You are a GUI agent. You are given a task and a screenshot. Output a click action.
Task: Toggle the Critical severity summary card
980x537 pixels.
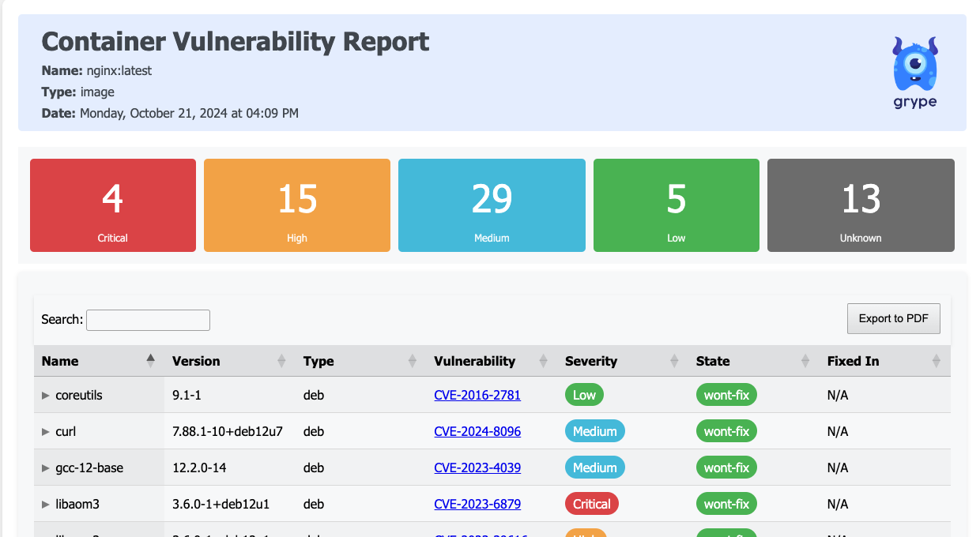pos(112,205)
